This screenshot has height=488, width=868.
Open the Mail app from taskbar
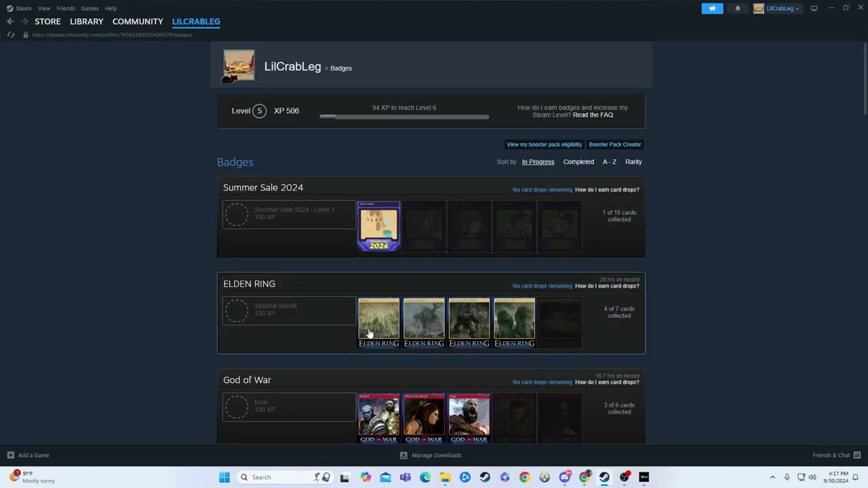click(385, 477)
